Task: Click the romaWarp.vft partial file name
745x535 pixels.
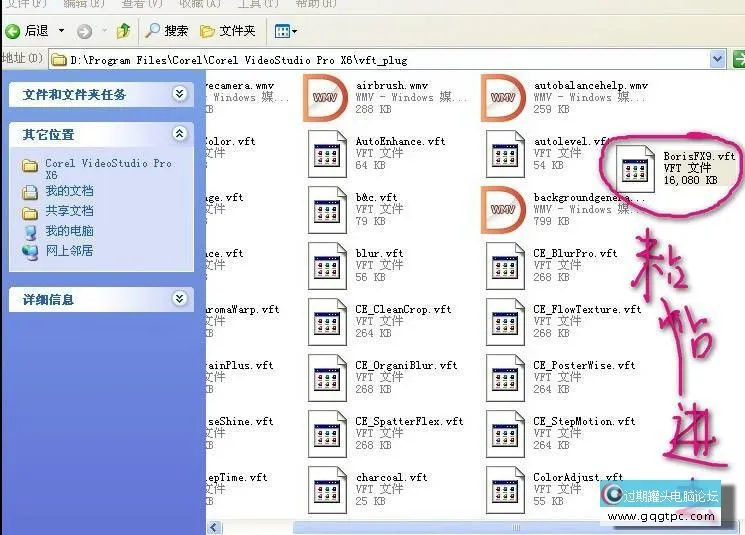Action: 243,310
